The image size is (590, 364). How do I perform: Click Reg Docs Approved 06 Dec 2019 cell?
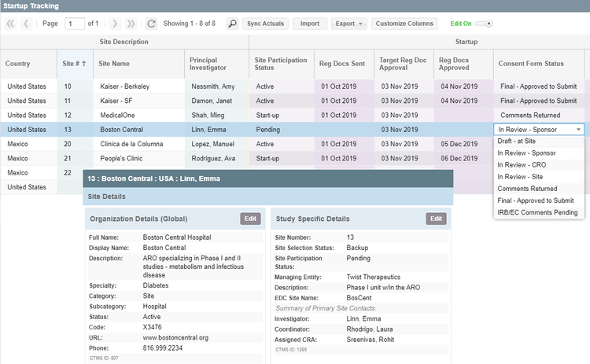(x=463, y=158)
